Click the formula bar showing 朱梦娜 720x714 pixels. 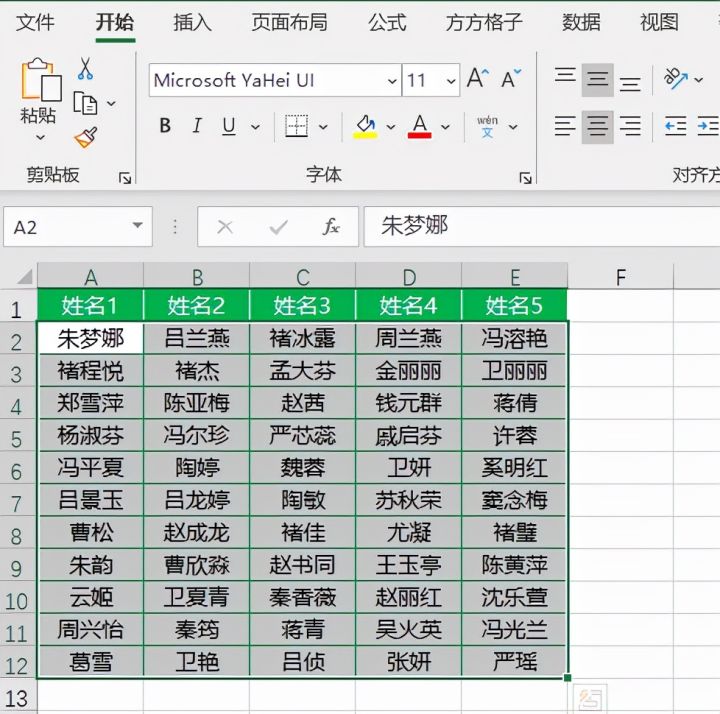[x=542, y=226]
